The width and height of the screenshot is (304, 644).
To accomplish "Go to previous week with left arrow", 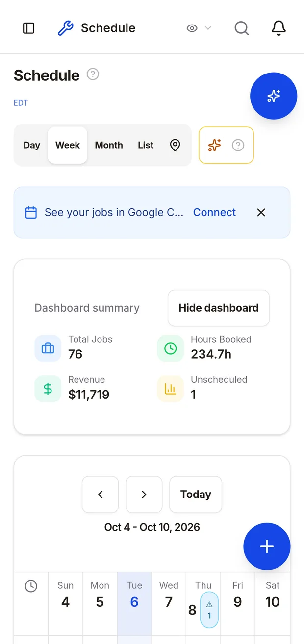I will click(100, 495).
